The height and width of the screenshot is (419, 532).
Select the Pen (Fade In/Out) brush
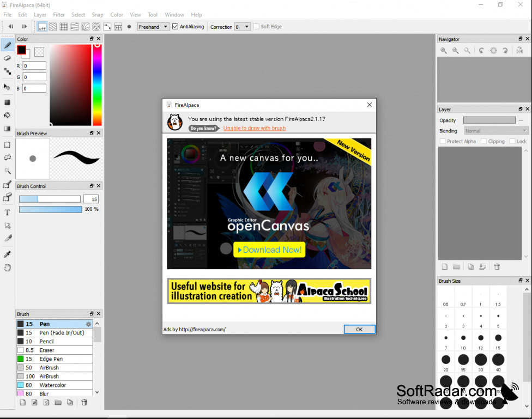pos(55,333)
